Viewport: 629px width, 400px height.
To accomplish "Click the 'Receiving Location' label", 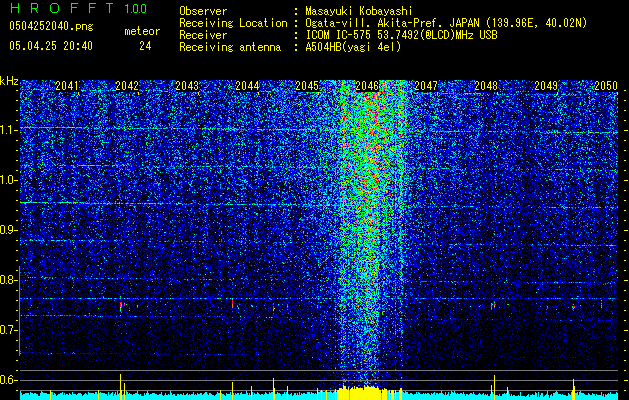I will [233, 23].
